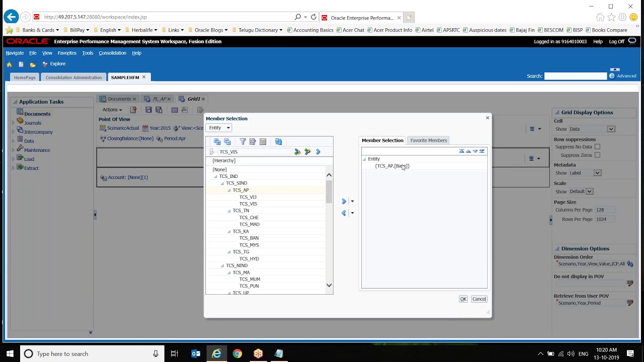Move selected member to top of list
Viewport: 644px width, 362px height.
coord(462,151)
